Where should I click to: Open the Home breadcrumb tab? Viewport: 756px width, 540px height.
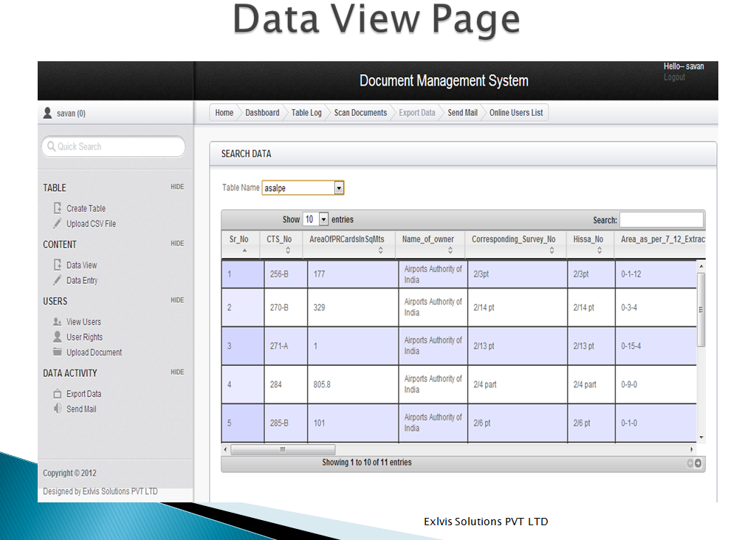[x=224, y=113]
